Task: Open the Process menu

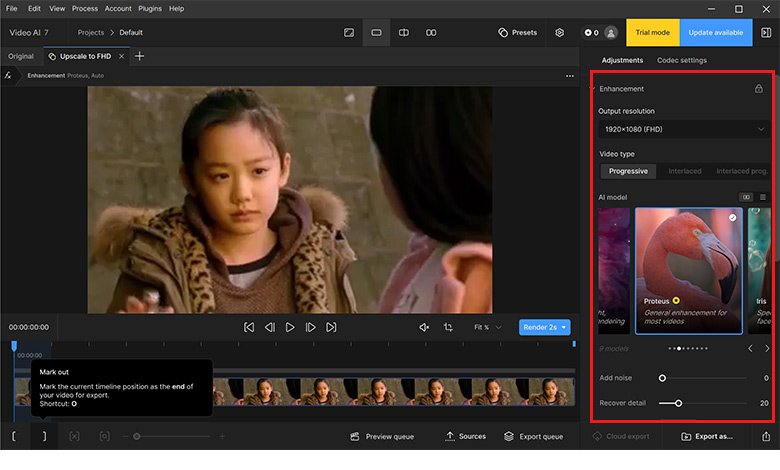Action: click(85, 8)
